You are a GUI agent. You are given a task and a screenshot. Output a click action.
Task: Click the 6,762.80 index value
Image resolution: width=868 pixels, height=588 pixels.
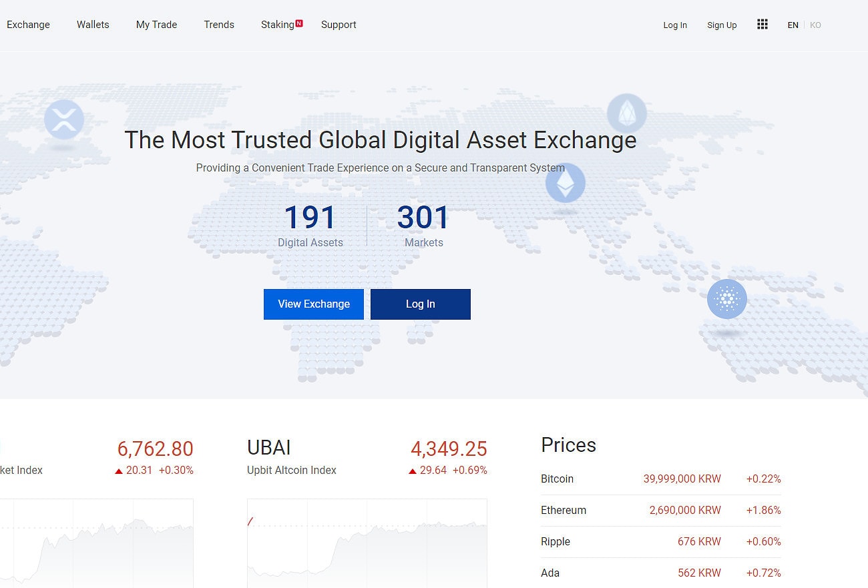point(155,449)
